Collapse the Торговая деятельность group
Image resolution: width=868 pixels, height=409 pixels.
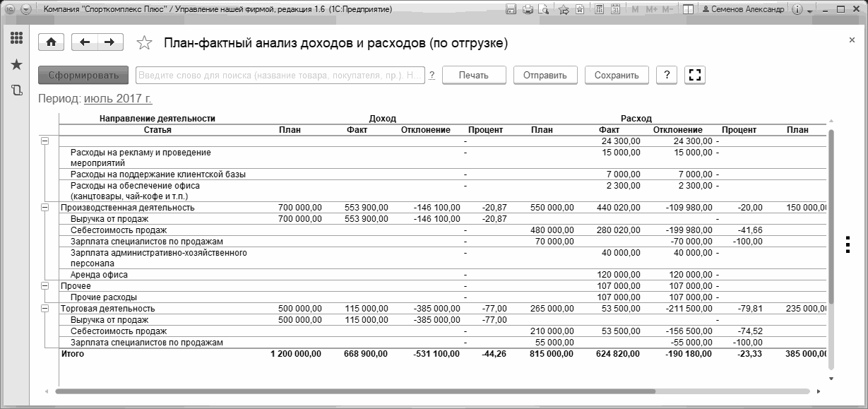point(45,309)
